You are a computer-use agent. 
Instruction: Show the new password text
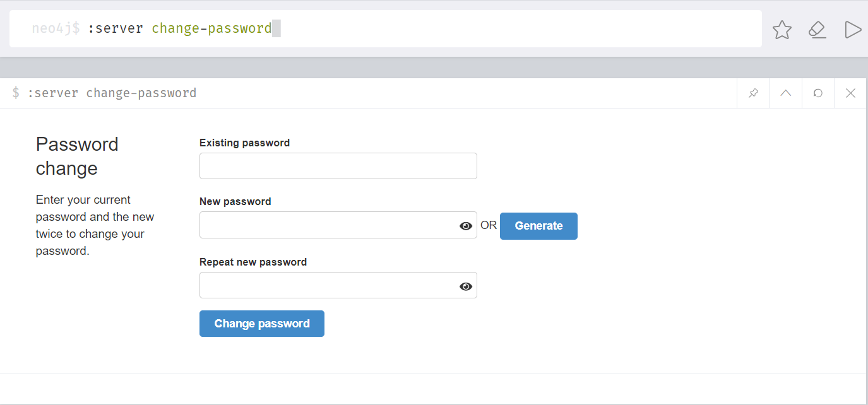[x=466, y=226]
